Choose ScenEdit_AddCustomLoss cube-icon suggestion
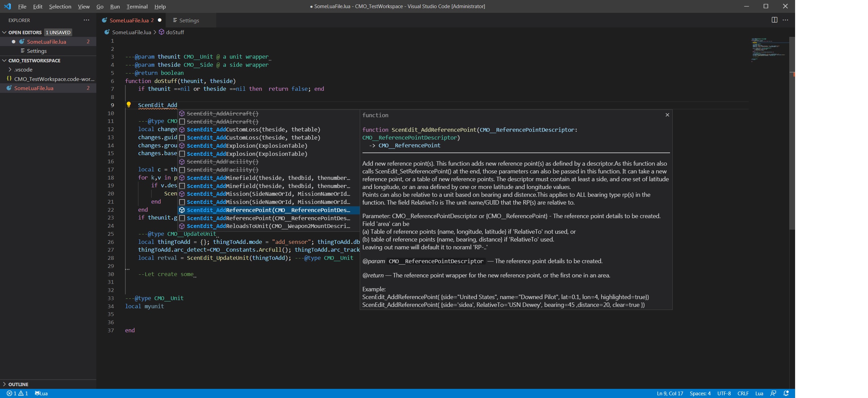 pos(269,129)
